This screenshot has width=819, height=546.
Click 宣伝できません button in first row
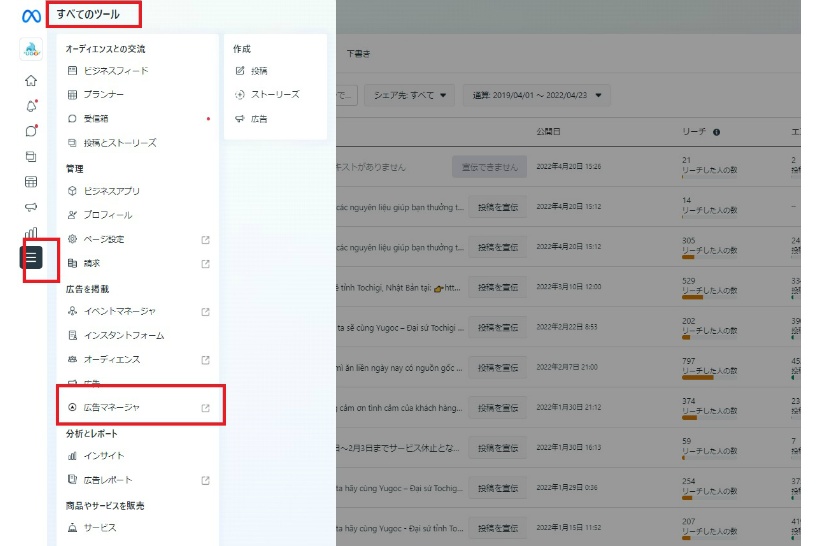(489, 167)
